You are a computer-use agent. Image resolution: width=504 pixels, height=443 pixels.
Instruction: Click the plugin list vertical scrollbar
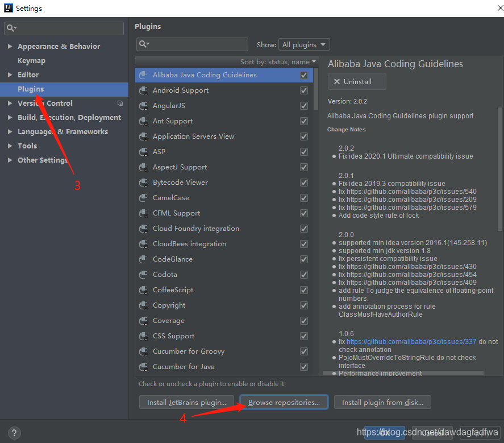pyautogui.click(x=316, y=89)
